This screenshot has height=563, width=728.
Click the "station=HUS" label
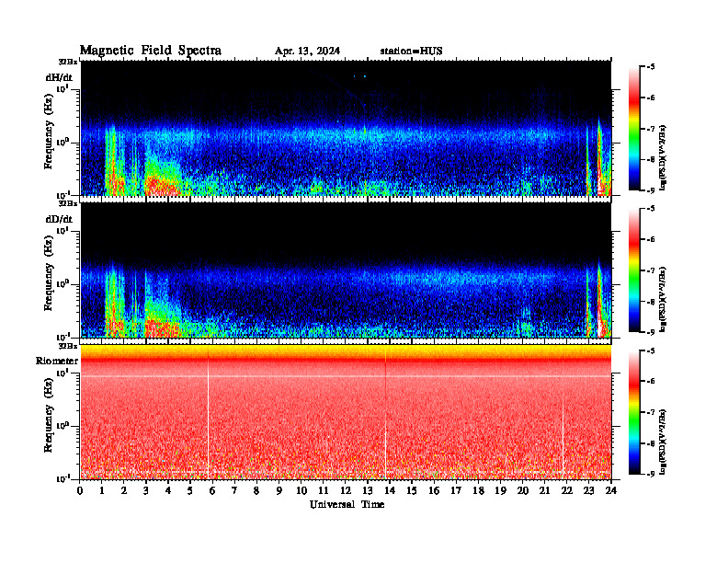(x=411, y=52)
